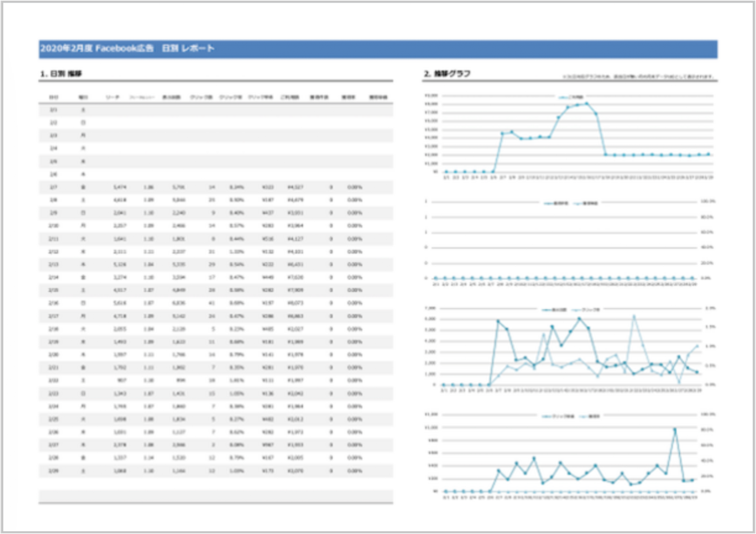Click the note text beside the graph heading
Viewport: 756px width, 534px height.
point(638,76)
